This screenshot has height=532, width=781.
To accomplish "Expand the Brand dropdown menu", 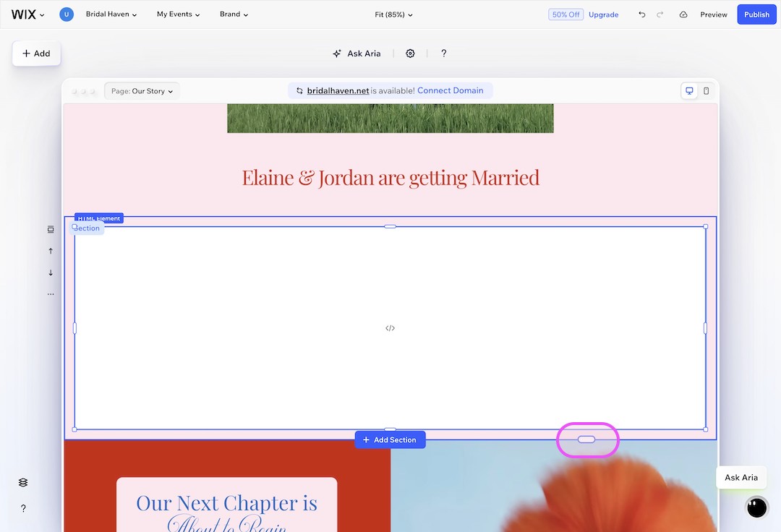I will point(234,14).
